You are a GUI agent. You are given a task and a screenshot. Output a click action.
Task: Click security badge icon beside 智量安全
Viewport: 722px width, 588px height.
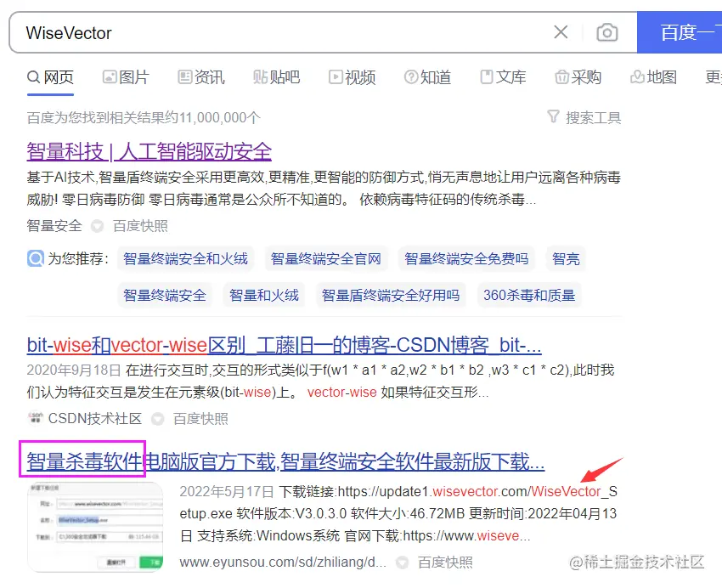click(x=97, y=226)
